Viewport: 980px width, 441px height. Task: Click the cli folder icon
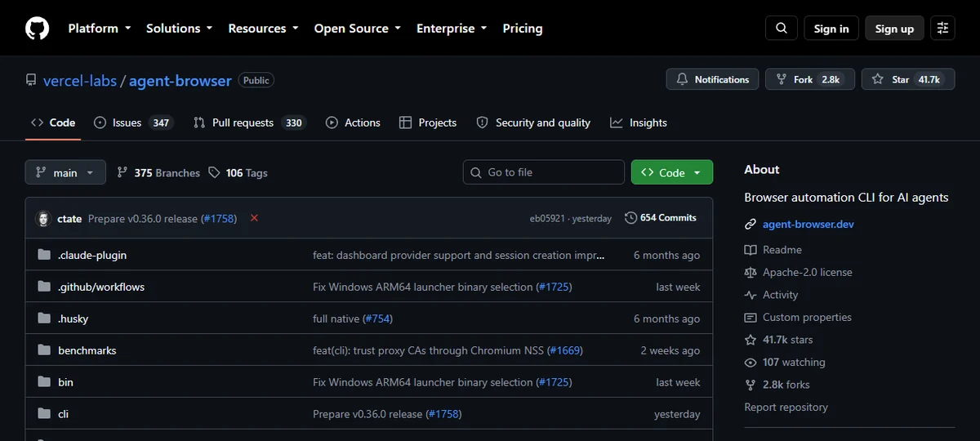[44, 414]
